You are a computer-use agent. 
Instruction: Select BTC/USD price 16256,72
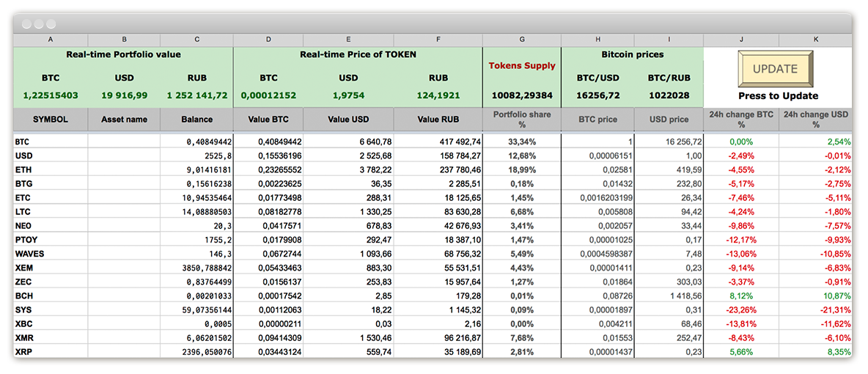(x=597, y=95)
